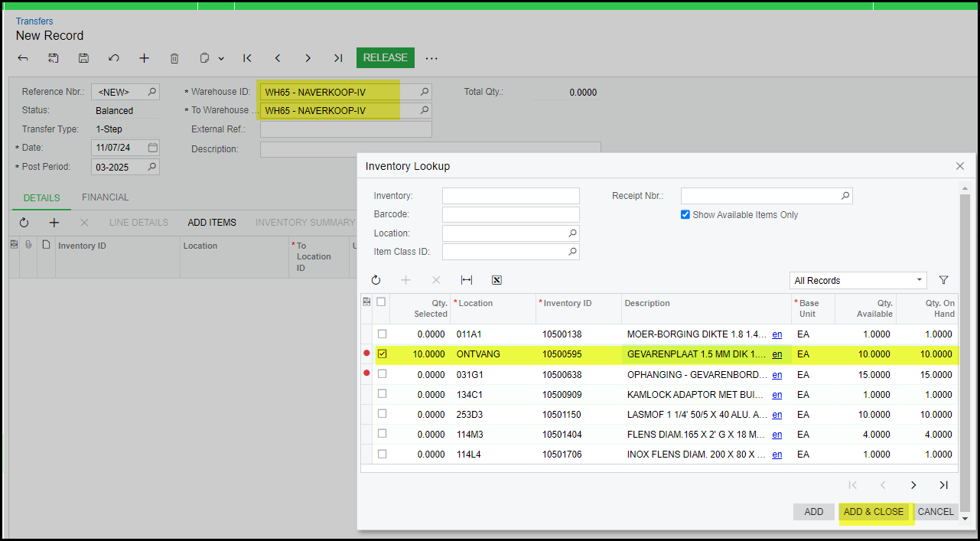This screenshot has width=980, height=541.
Task: Go to the last record arrow icon
Action: (x=338, y=58)
